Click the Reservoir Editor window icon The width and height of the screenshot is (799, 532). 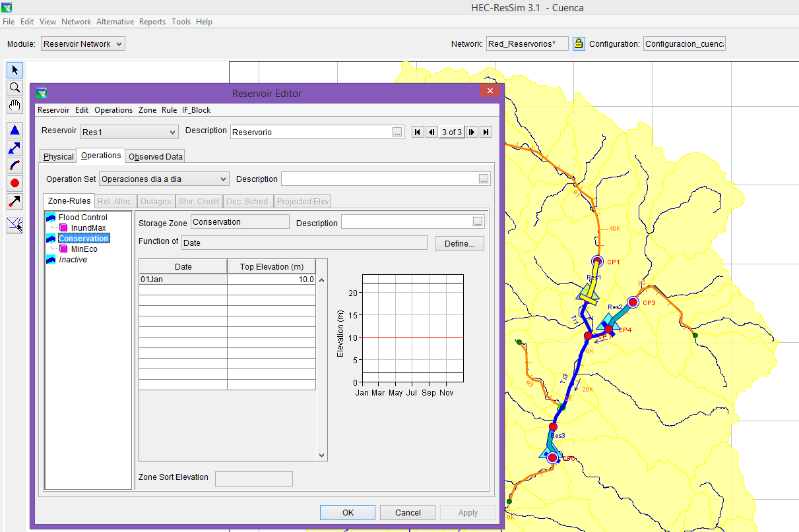point(42,93)
